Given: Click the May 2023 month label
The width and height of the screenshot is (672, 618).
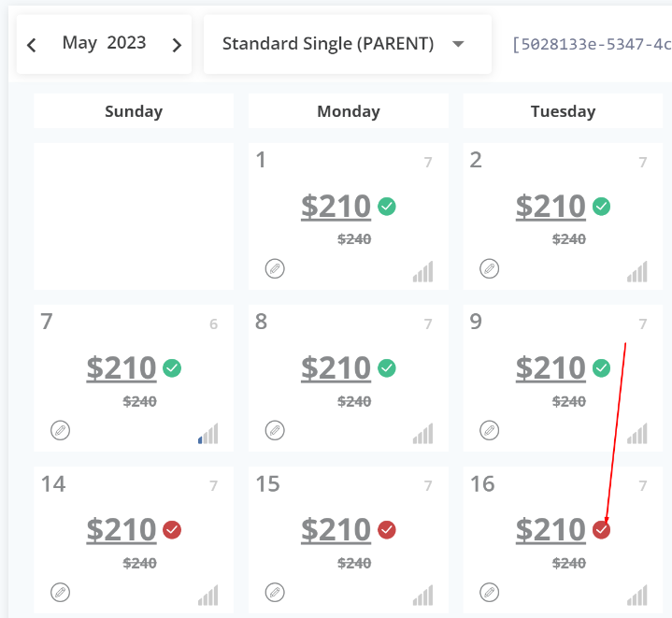Looking at the screenshot, I should point(104,43).
